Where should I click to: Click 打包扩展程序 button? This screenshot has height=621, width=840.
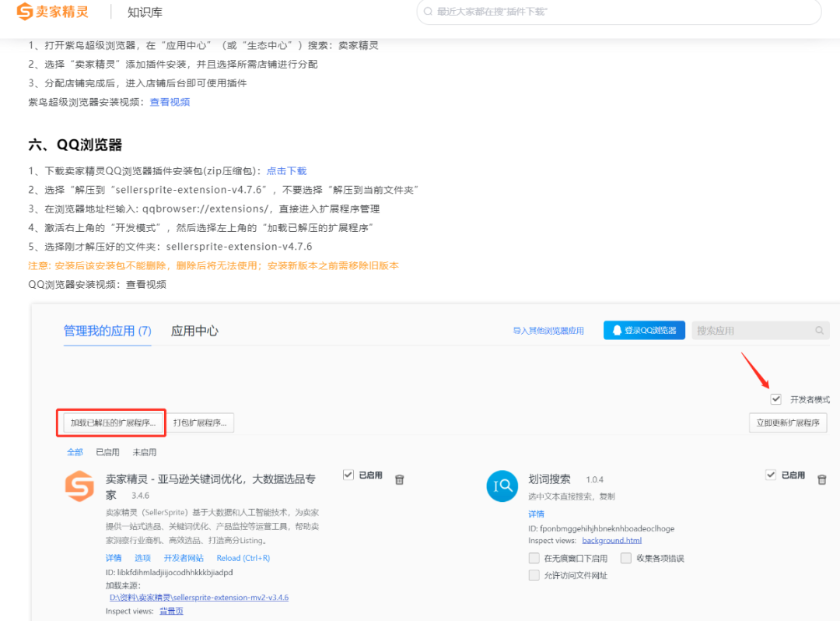click(200, 423)
